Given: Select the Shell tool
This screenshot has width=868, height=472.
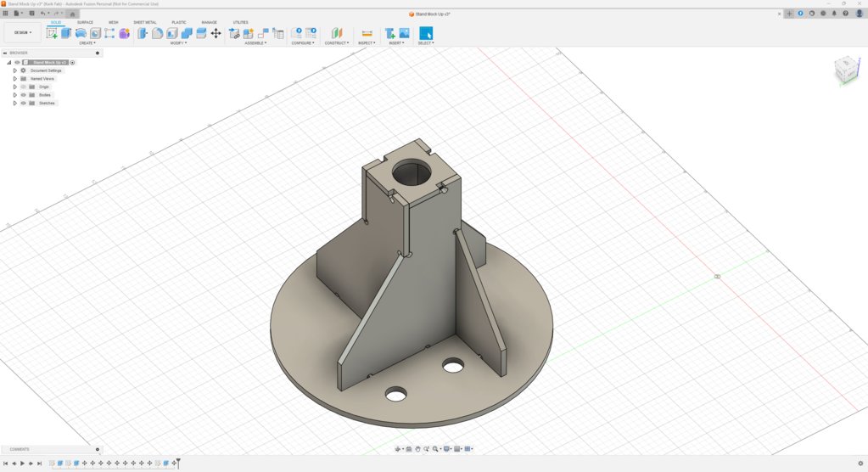Looking at the screenshot, I should pyautogui.click(x=172, y=33).
